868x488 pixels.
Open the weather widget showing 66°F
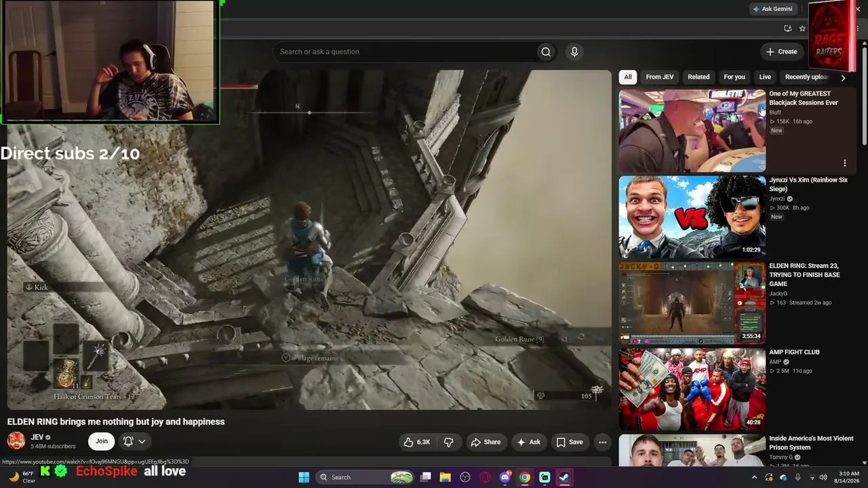22,477
